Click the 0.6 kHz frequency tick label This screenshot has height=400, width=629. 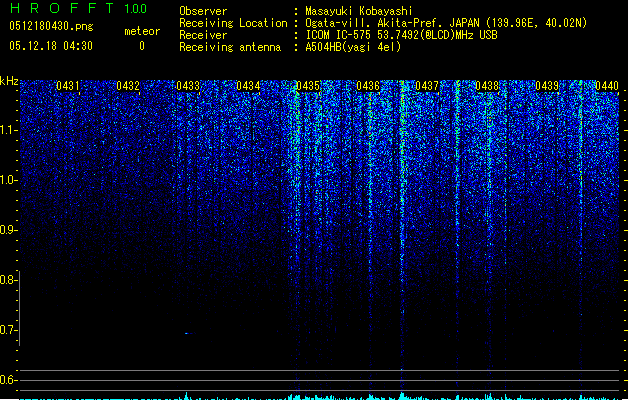[x=8, y=380]
